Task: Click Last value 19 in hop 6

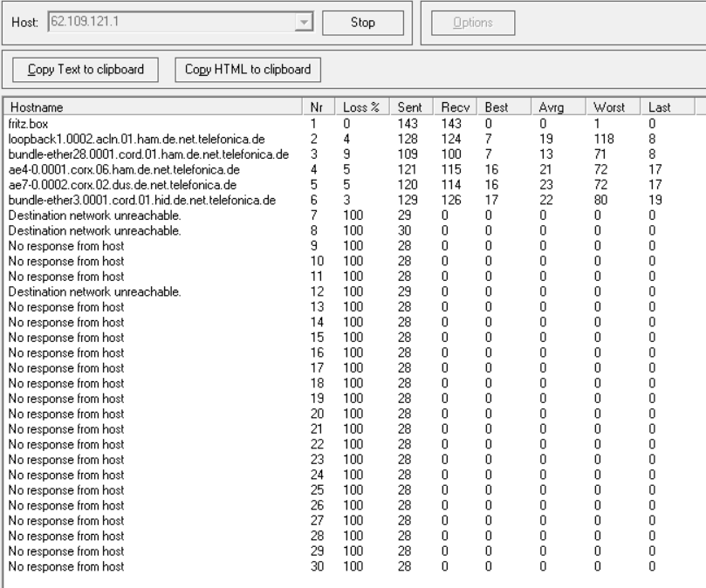Action: [x=655, y=201]
